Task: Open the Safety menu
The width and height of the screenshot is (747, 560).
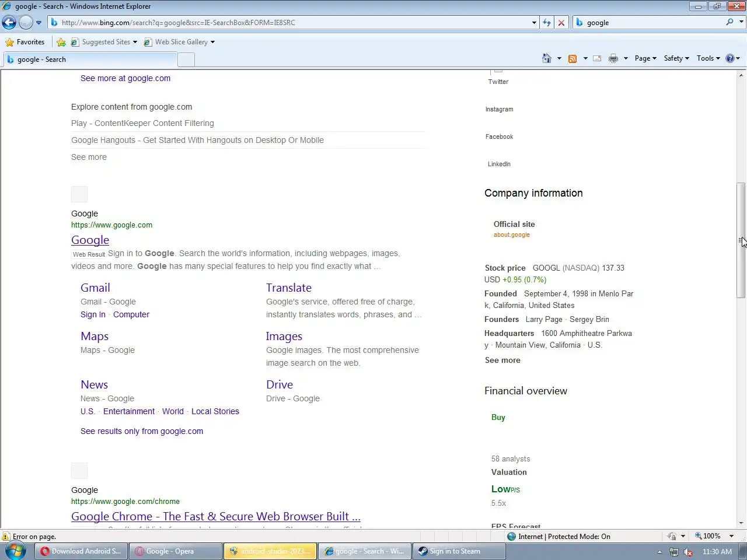Action: pyautogui.click(x=676, y=58)
